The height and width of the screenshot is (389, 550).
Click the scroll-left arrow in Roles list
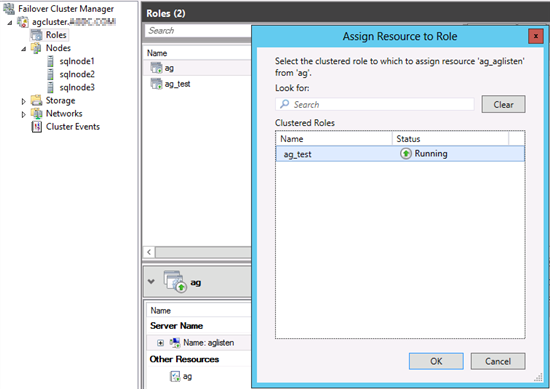pyautogui.click(x=149, y=252)
